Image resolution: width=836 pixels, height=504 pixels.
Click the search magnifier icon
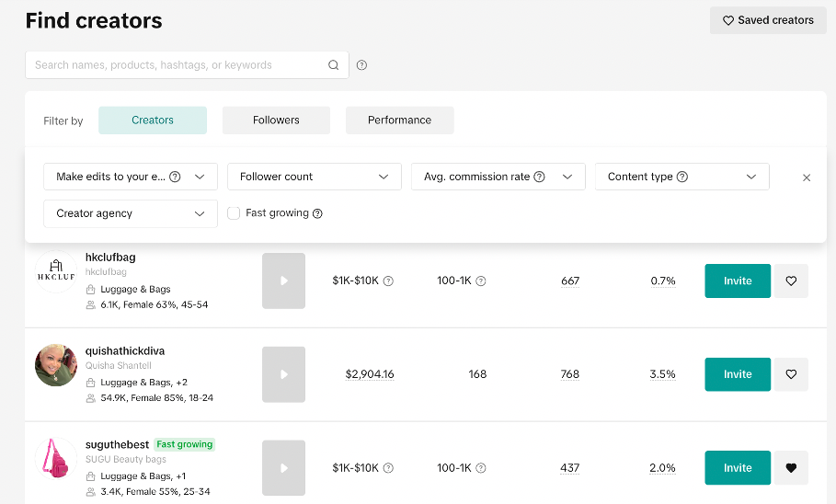(334, 65)
